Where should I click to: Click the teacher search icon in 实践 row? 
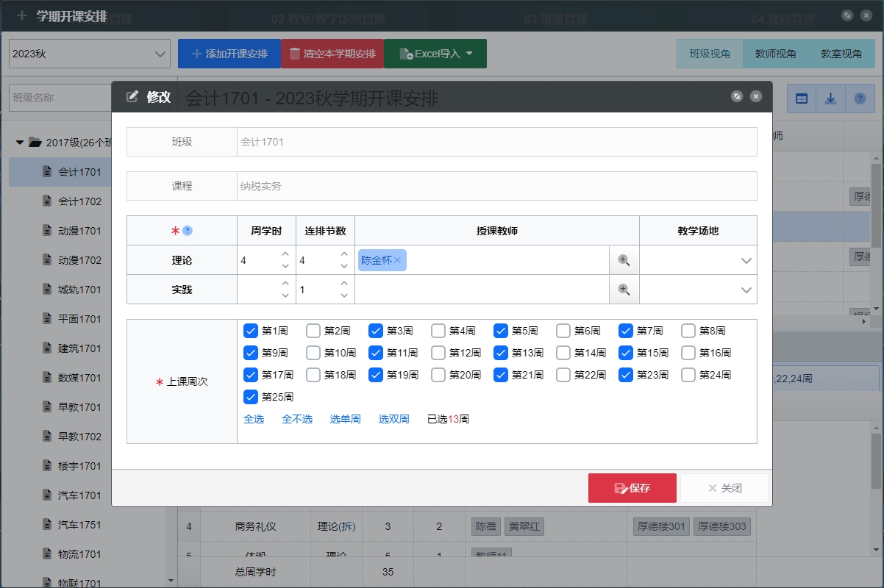click(x=624, y=290)
